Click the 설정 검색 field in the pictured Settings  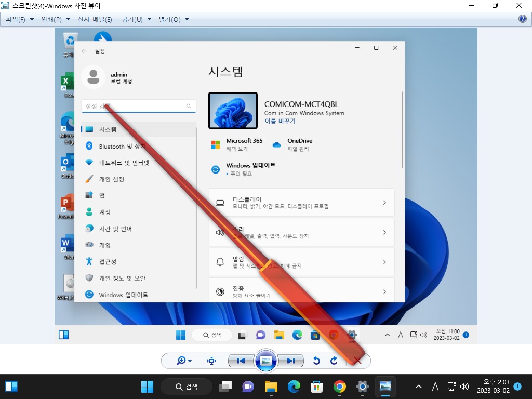[138, 106]
